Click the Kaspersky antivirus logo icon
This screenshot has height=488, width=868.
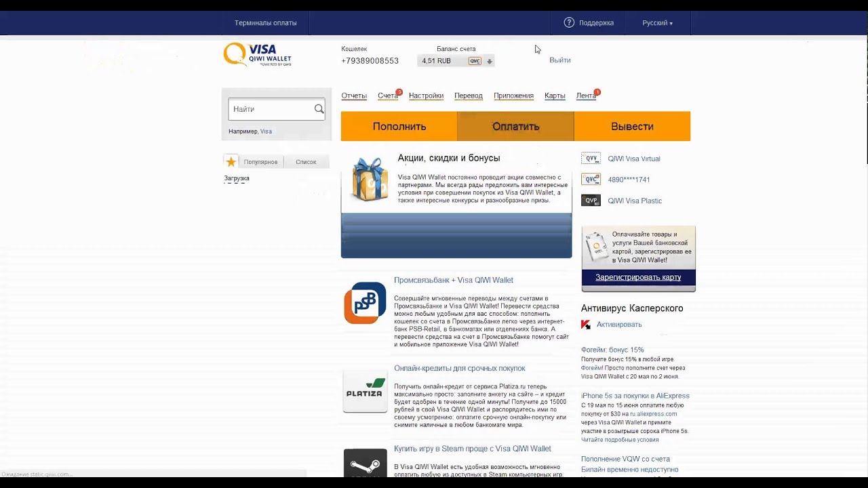tap(586, 325)
